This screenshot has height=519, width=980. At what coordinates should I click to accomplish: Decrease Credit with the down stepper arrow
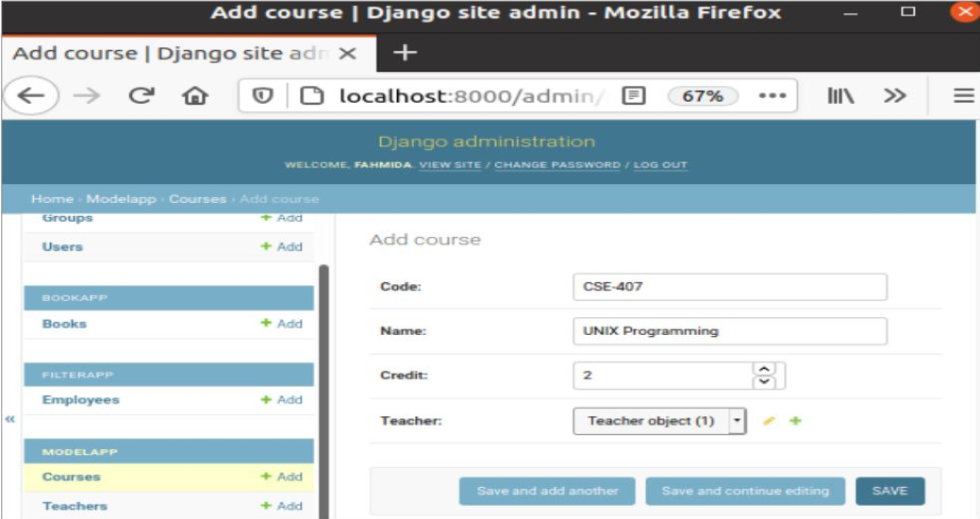(764, 381)
